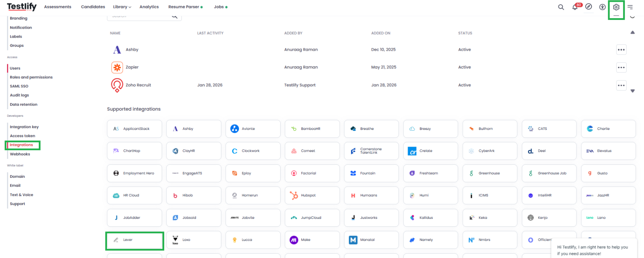Open the hamburger menu icon

[x=630, y=7]
